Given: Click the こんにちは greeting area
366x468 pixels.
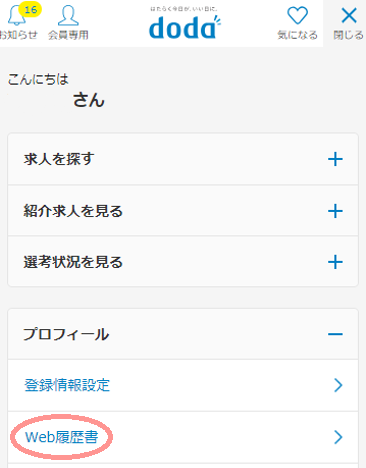Looking at the screenshot, I should [38, 79].
